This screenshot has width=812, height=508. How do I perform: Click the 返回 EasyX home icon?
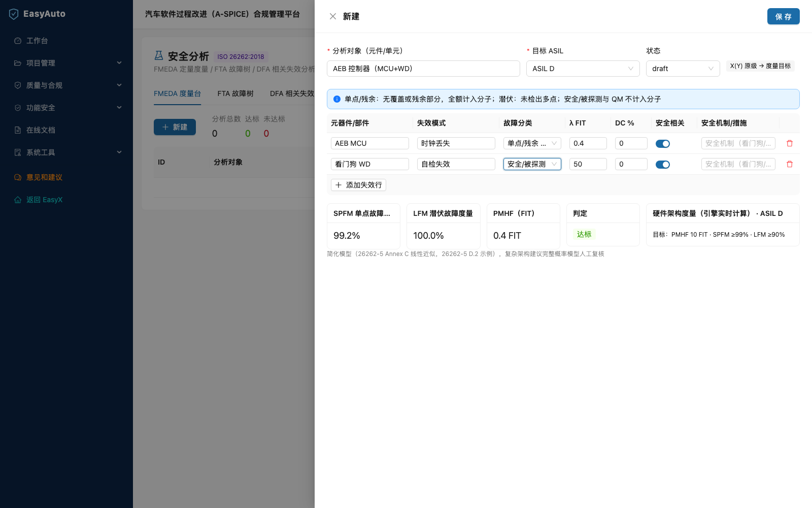18,200
